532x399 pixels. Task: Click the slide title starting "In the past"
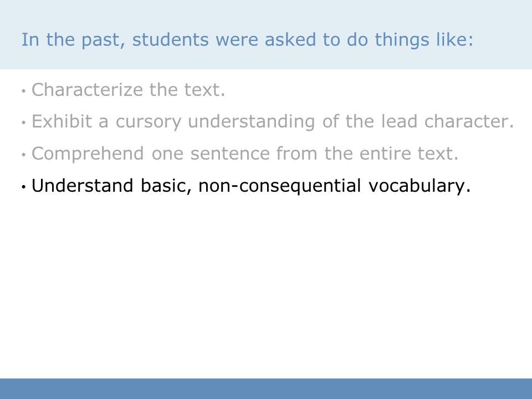(x=247, y=40)
